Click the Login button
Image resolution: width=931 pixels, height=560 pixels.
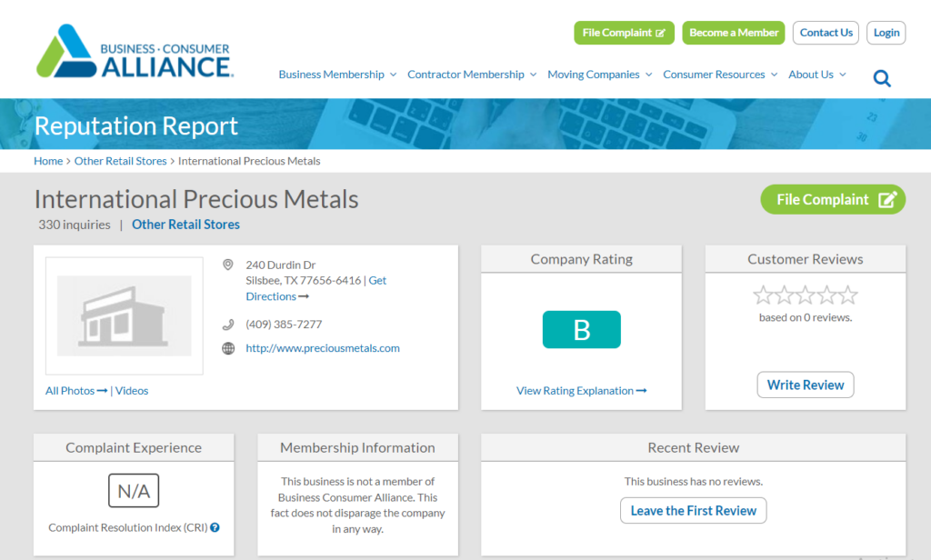[886, 33]
